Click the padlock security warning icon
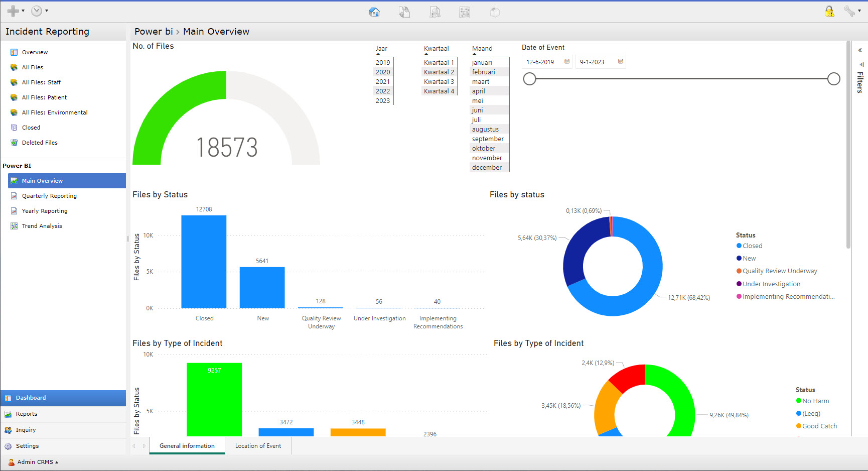This screenshot has height=471, width=868. point(829,11)
